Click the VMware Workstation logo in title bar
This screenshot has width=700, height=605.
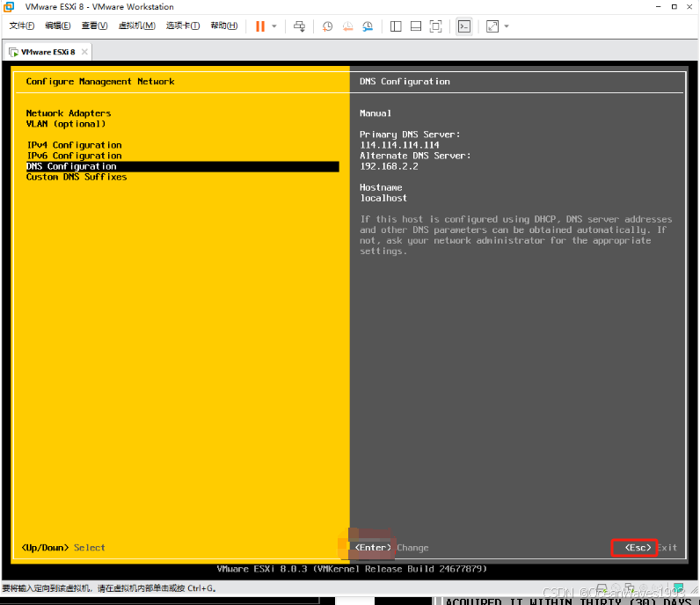(9, 7)
